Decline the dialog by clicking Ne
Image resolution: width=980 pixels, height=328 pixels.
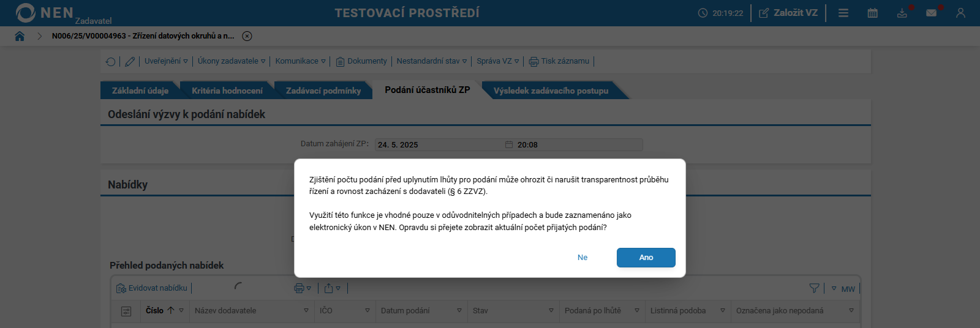[x=582, y=258]
